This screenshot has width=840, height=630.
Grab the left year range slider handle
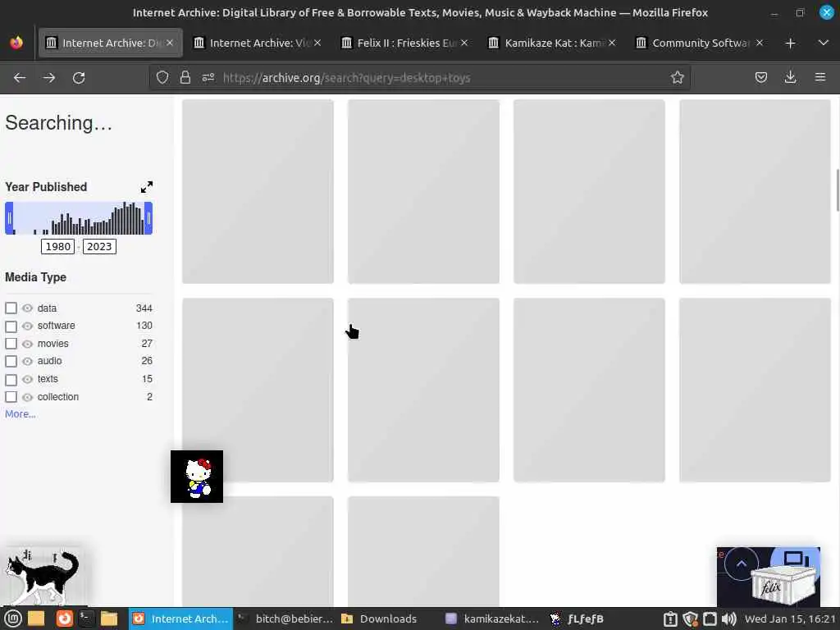(9, 218)
